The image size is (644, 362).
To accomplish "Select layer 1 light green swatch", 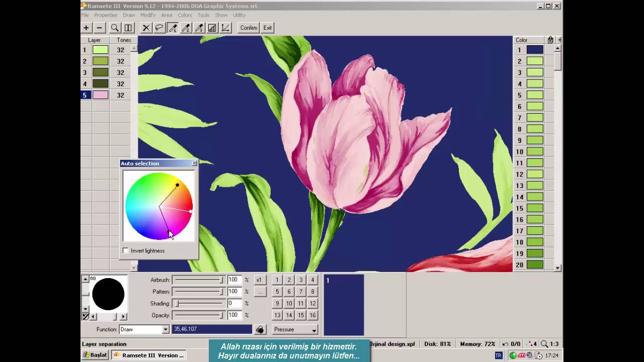I will (100, 50).
